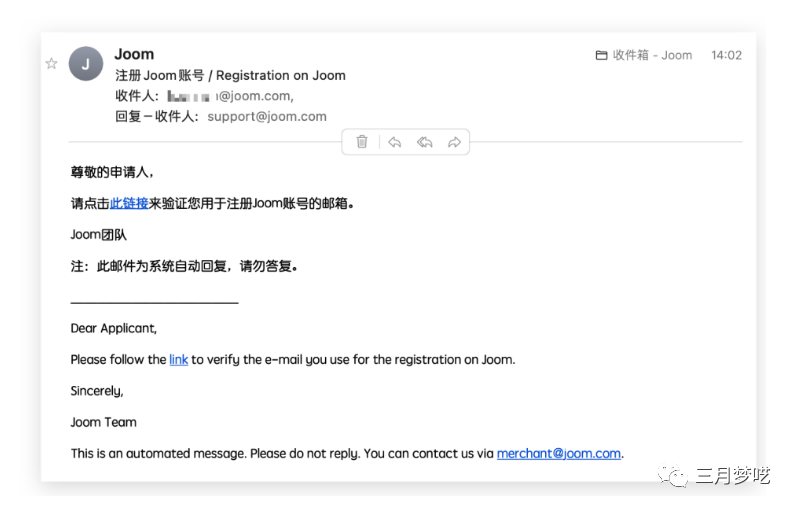Click the blurred recipient @joom.com address
Image resolution: width=796 pixels, height=510 pixels.
(229, 96)
